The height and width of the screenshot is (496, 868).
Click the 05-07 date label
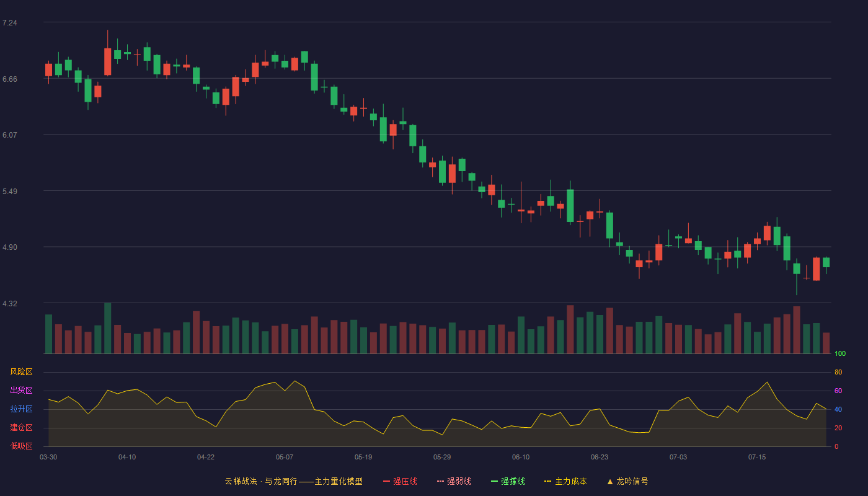(285, 457)
